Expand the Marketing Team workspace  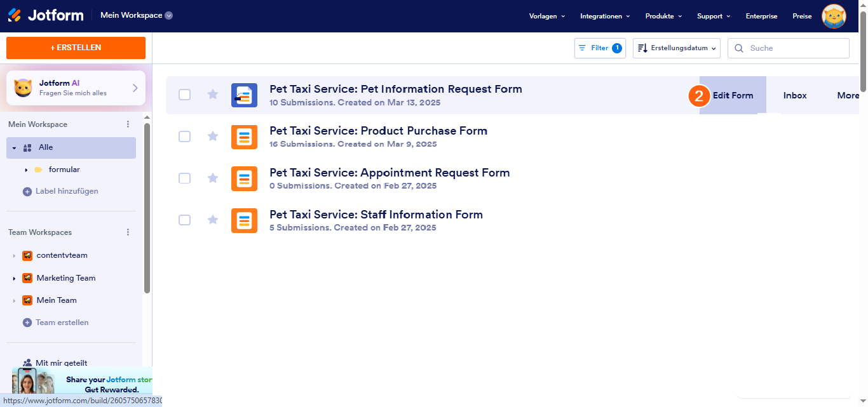(14, 278)
